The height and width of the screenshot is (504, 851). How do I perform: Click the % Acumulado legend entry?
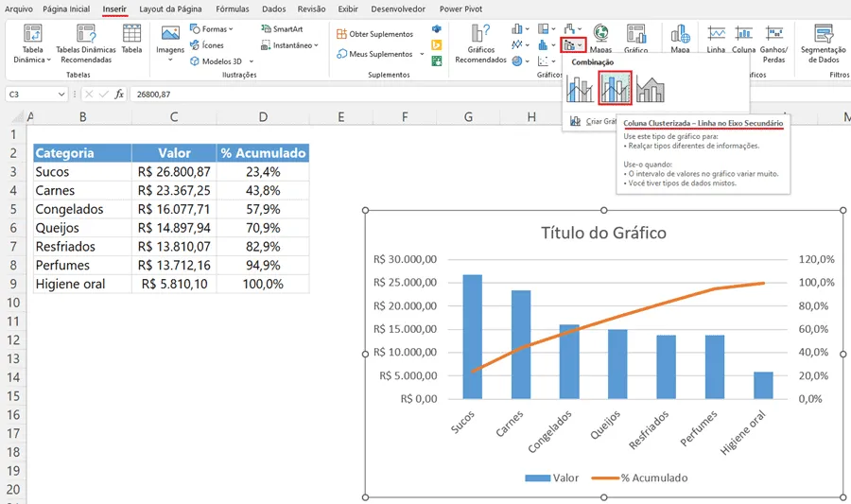pos(639,478)
